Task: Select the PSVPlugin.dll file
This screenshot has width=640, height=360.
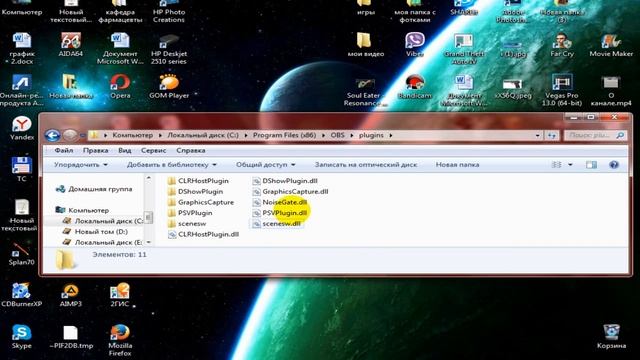Action: pyautogui.click(x=280, y=213)
